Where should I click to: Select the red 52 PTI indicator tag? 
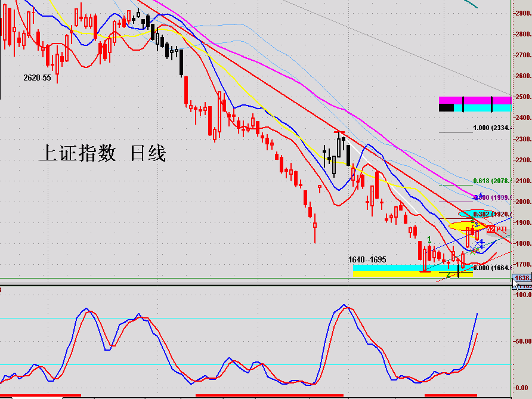point(496,230)
